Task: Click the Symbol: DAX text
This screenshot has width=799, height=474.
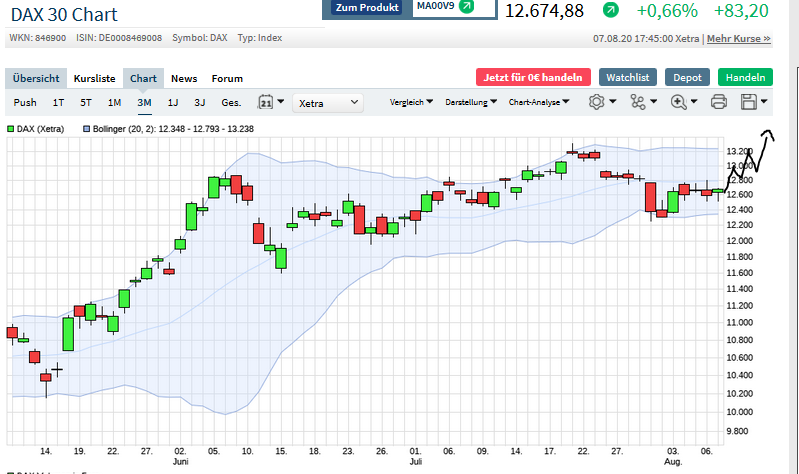Action: [200, 38]
